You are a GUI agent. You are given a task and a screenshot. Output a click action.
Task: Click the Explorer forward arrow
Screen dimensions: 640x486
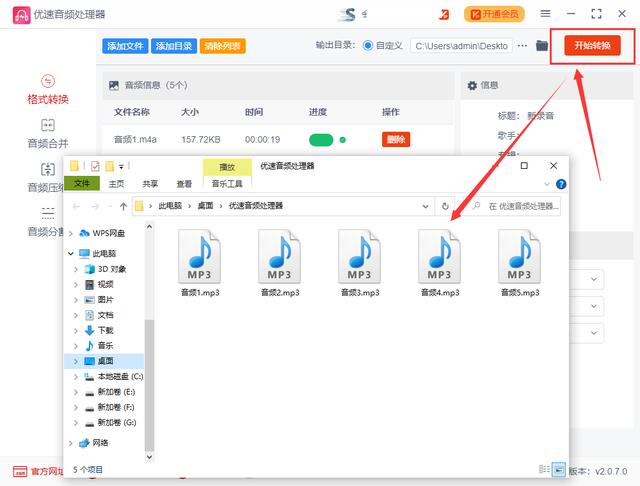click(95, 206)
